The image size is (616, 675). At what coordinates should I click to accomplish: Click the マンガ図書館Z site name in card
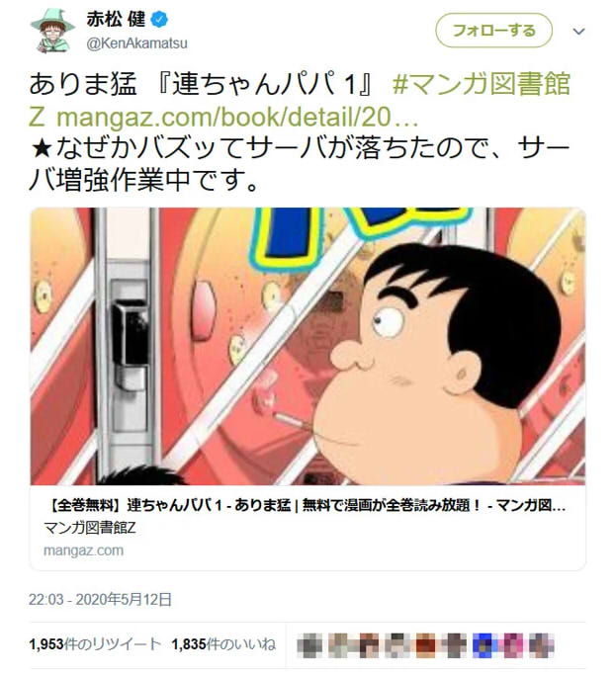click(90, 528)
